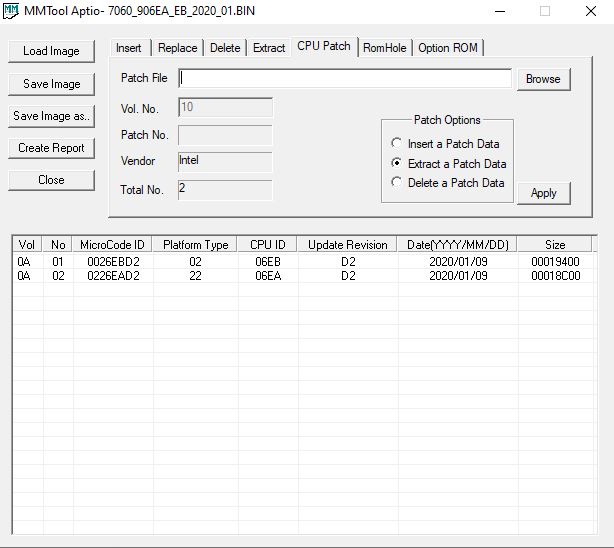Click size value 00019400

coord(555,262)
